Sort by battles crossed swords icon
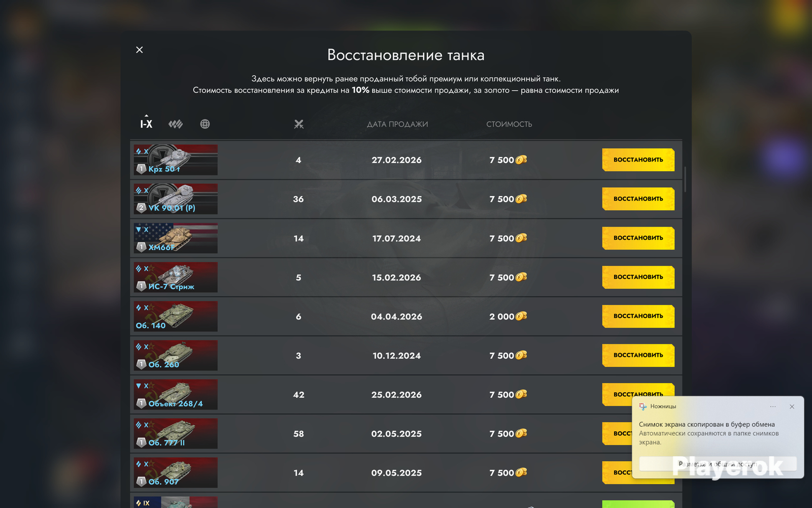812x508 pixels. coord(299,124)
